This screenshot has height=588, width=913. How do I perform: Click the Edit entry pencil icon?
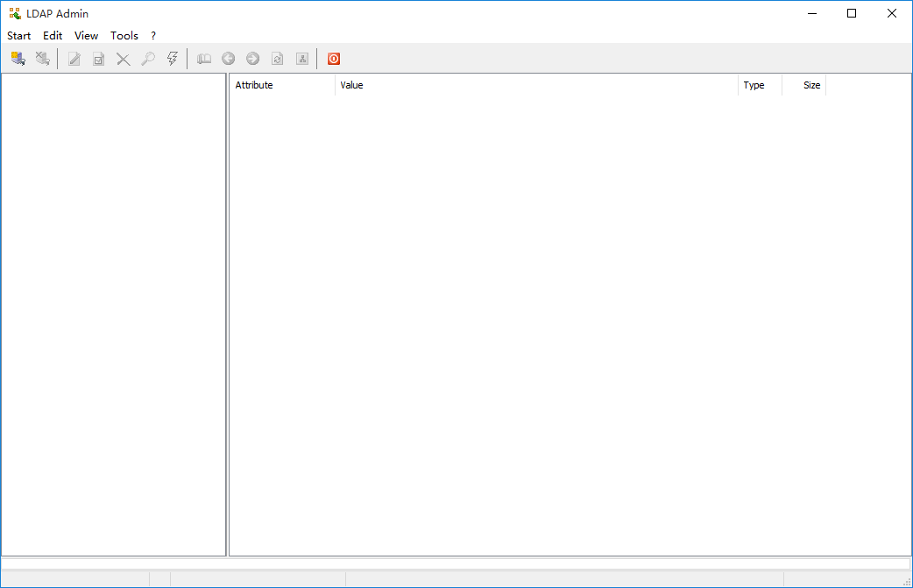point(74,59)
